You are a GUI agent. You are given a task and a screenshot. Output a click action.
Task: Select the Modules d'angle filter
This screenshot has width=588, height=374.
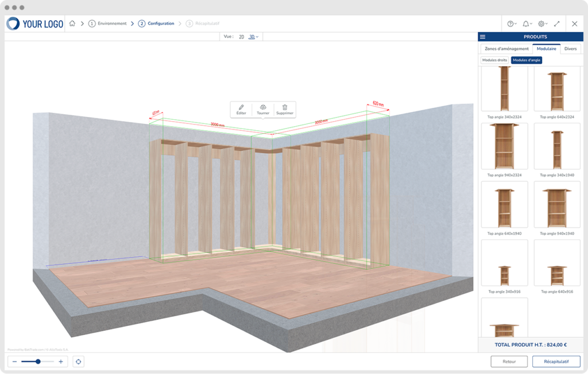point(527,60)
